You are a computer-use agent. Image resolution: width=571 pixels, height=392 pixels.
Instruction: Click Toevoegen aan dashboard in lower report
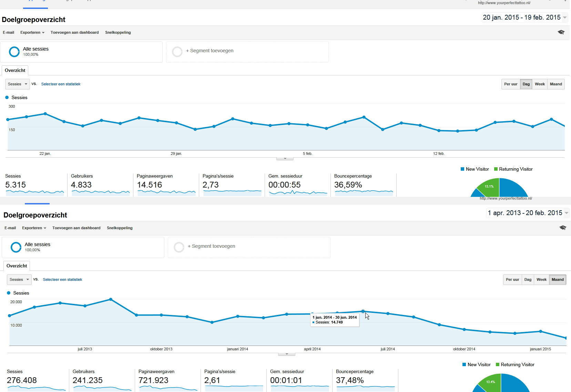(x=76, y=228)
